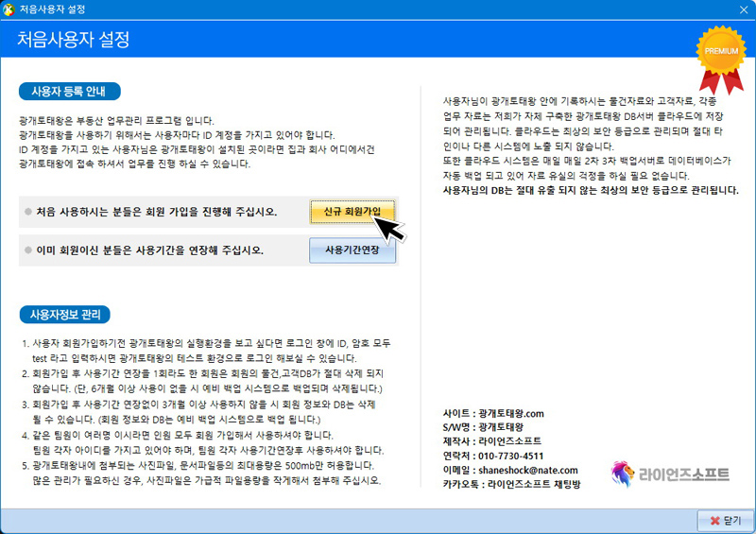Click the 카카오톡 : 라이언즈소프트 채팅방 line
756x534 pixels.
511,484
